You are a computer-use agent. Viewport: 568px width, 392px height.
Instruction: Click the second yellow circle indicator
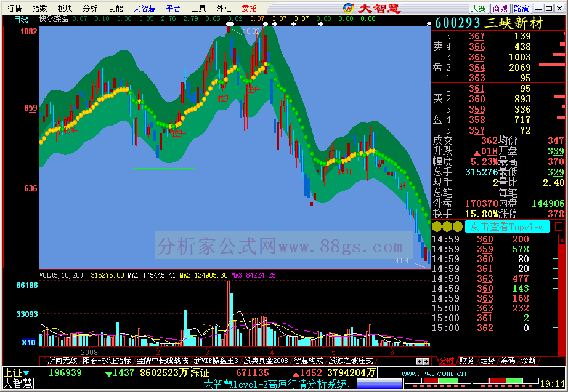[x=447, y=226]
